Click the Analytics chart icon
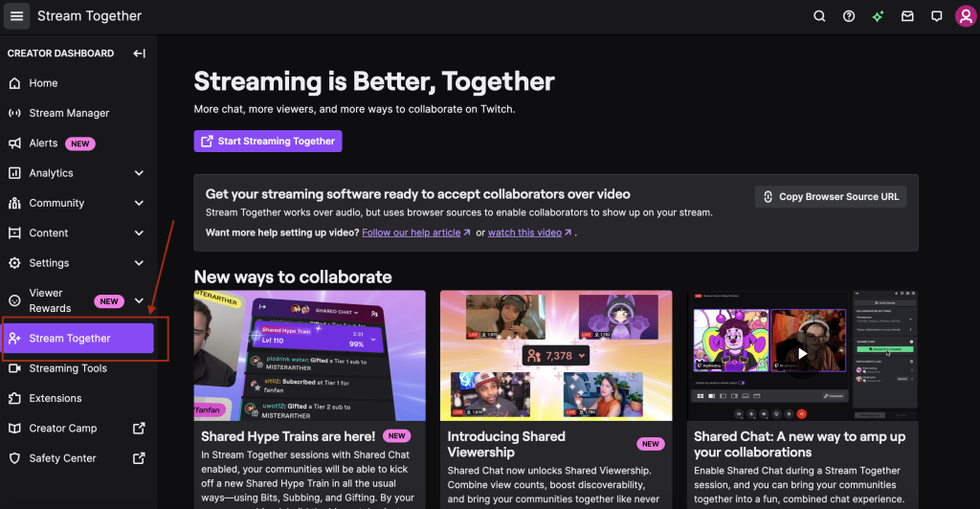The width and height of the screenshot is (980, 509). point(15,173)
